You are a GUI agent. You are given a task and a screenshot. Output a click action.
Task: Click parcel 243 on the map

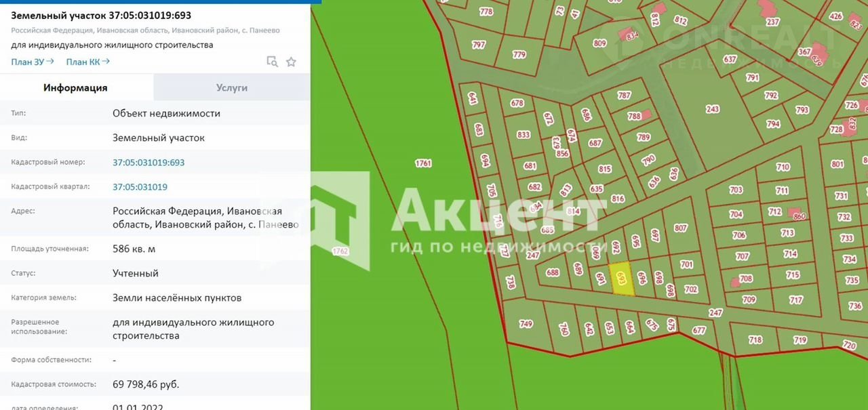(x=712, y=109)
